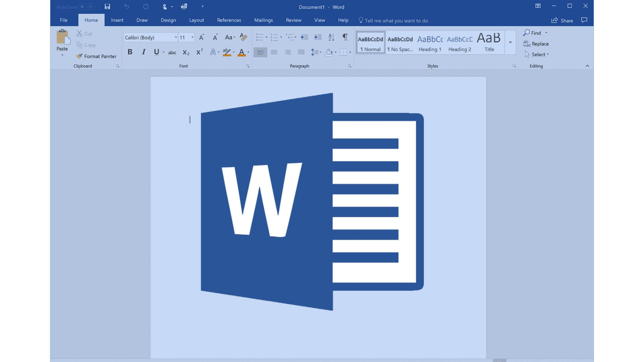Viewport: 644px width, 362px height.
Task: Open the Calibri (Body) font name dropdown
Action: point(176,37)
